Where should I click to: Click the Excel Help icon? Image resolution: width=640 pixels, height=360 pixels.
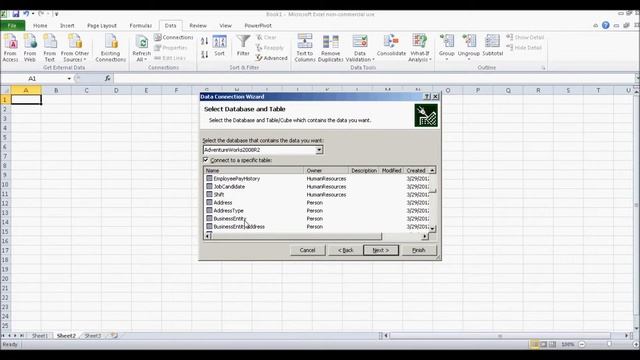pos(606,25)
